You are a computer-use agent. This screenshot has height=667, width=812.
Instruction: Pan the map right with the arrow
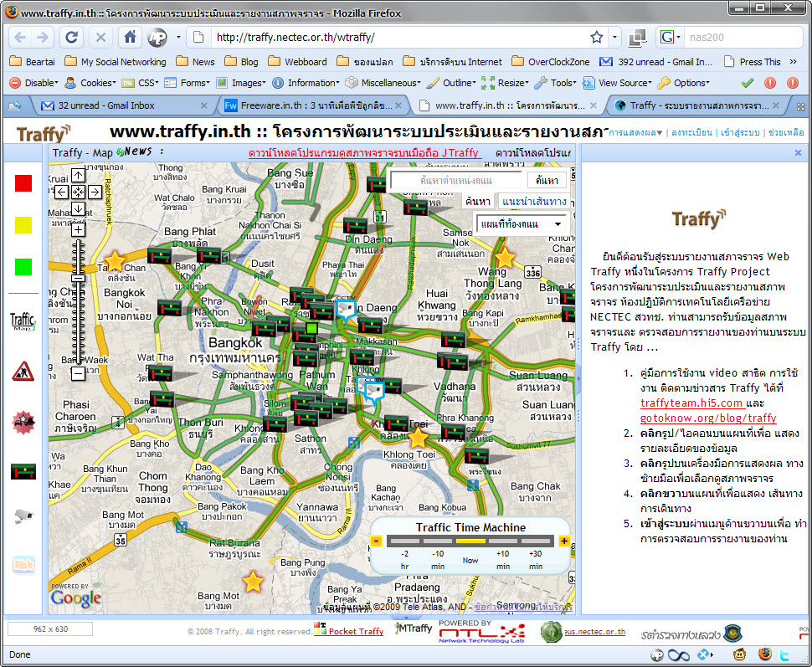point(95,192)
